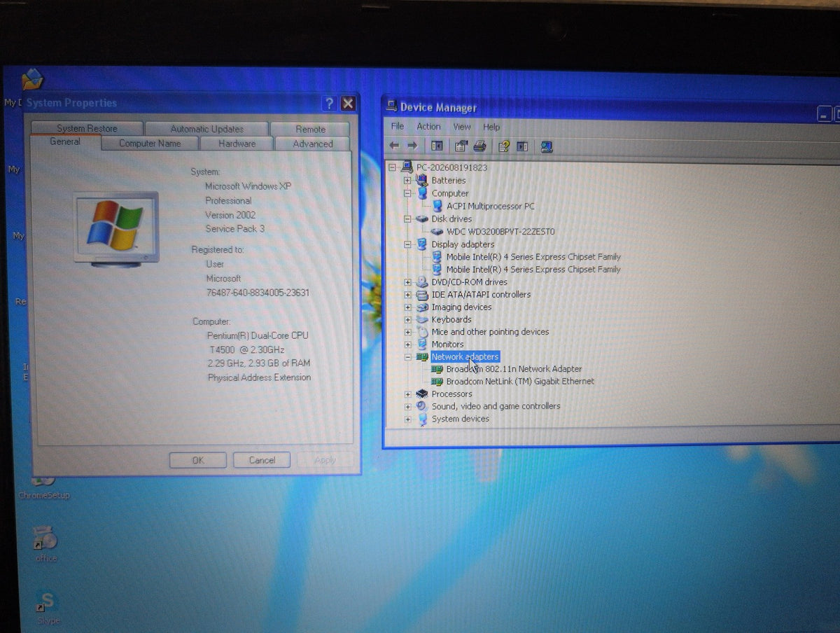Toggle the action pane toolbar icon

coord(522,146)
